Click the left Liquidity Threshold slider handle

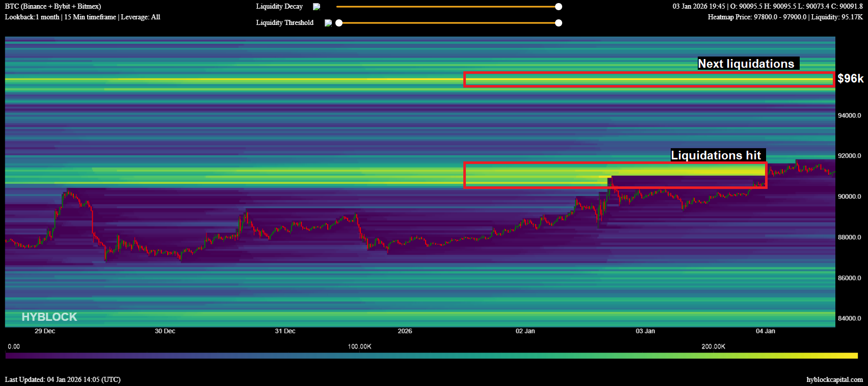[x=339, y=23]
